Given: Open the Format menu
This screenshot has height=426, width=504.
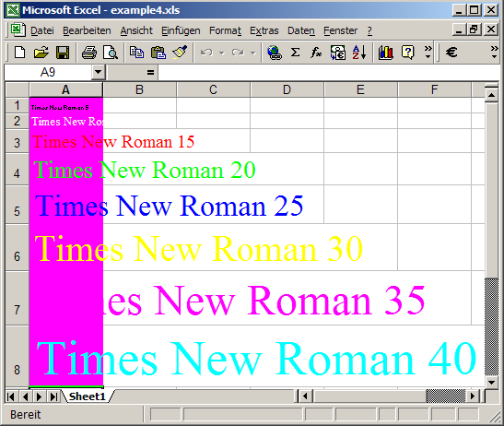Looking at the screenshot, I should click(225, 30).
